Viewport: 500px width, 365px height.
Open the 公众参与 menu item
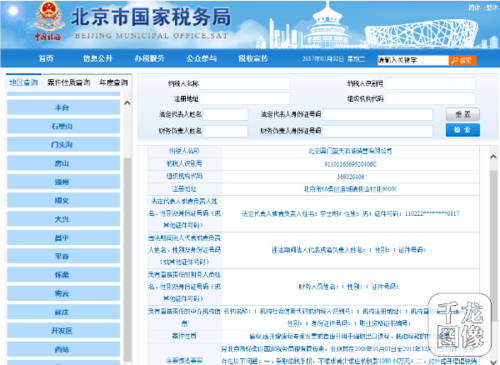click(201, 59)
